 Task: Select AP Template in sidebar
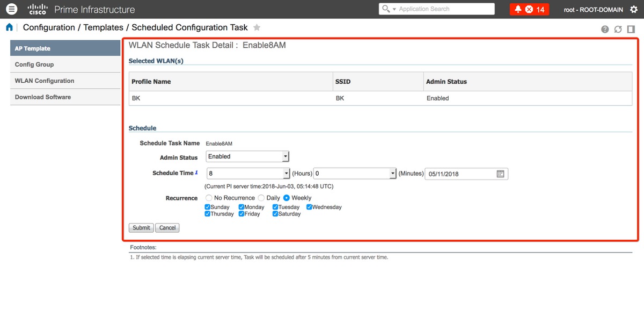click(x=65, y=48)
